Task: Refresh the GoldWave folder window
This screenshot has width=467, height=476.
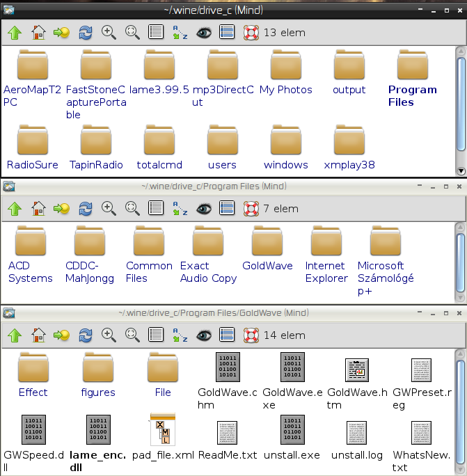Action: tap(86, 335)
